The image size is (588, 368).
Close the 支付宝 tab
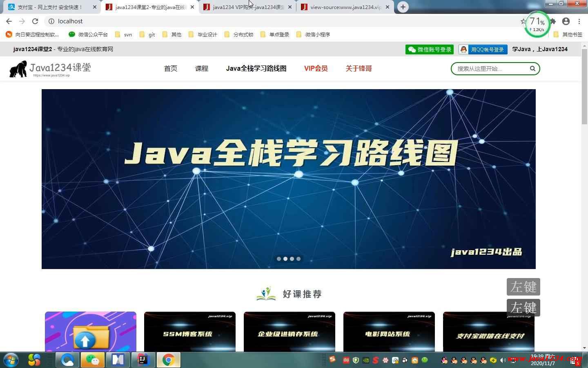tap(94, 7)
